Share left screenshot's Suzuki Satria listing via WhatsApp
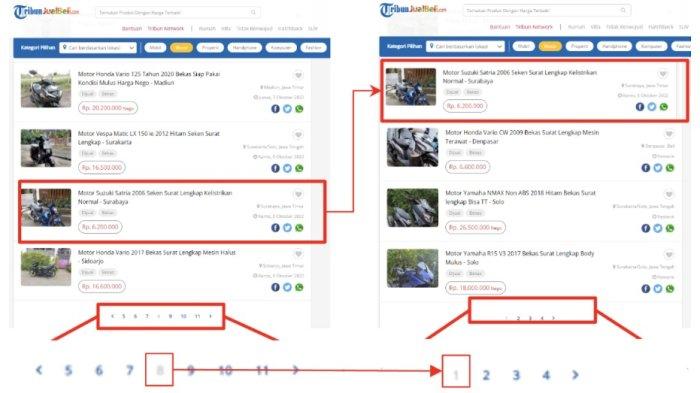 click(x=299, y=227)
